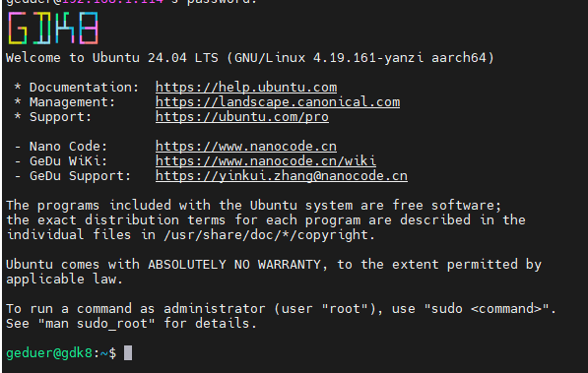This screenshot has width=588, height=373.
Task: Open the landscape.canonical.com management link
Action: coord(278,102)
